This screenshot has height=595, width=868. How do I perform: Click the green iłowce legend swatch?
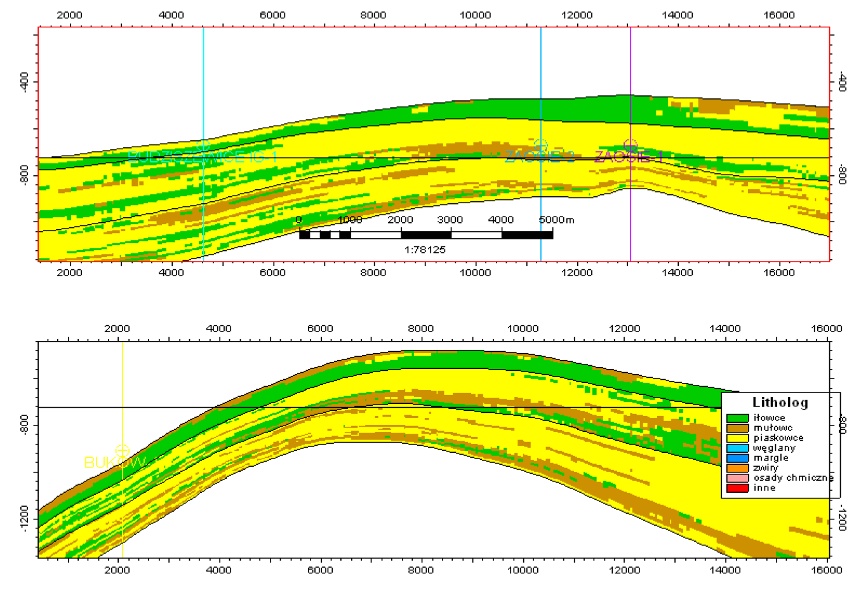coord(737,418)
